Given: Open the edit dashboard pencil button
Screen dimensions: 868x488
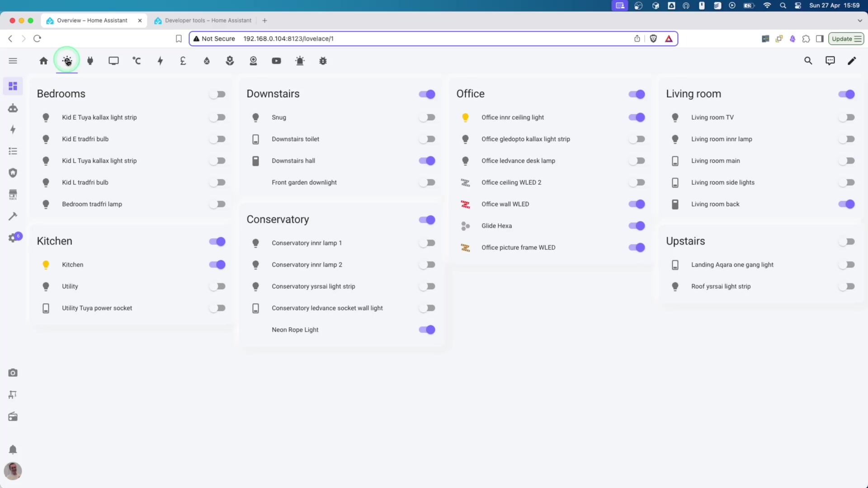Looking at the screenshot, I should coord(852,61).
